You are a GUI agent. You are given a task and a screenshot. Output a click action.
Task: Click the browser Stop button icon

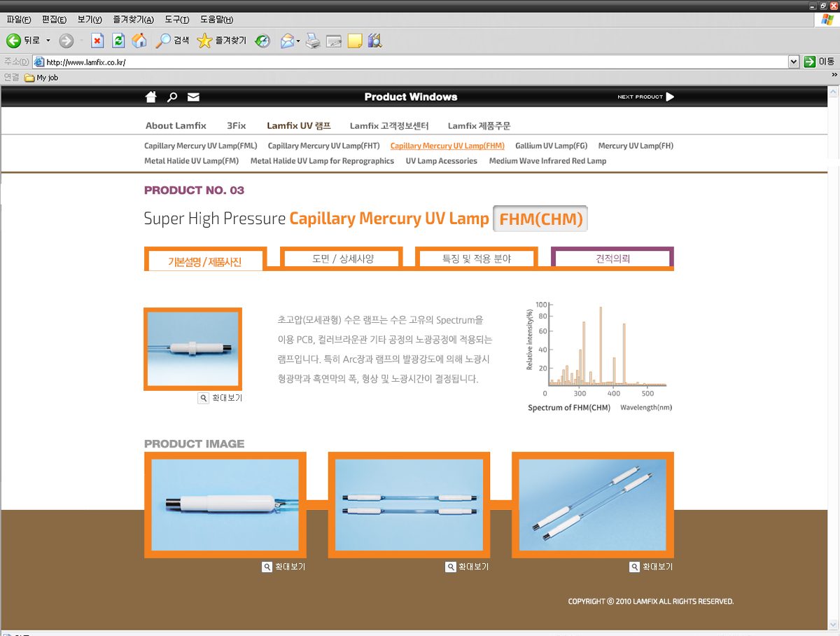97,41
